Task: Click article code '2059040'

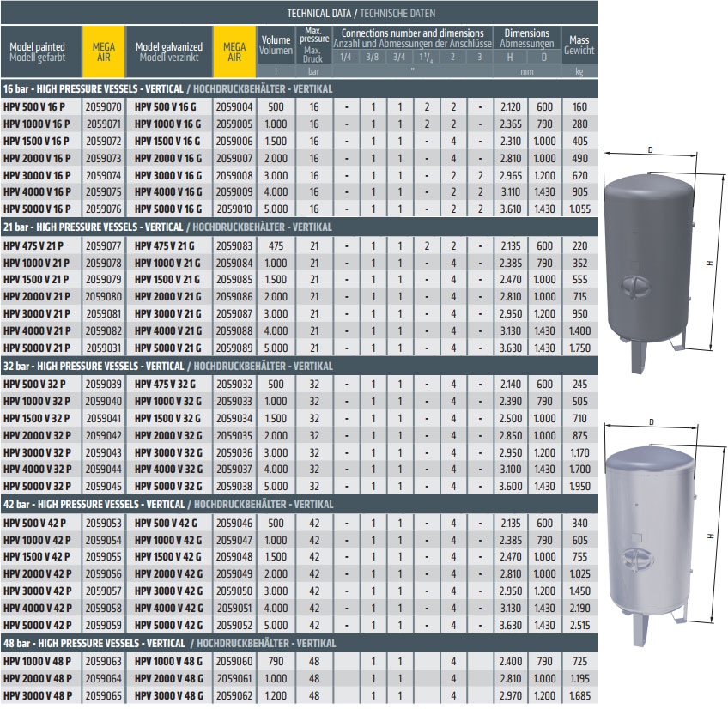Action: pos(104,401)
